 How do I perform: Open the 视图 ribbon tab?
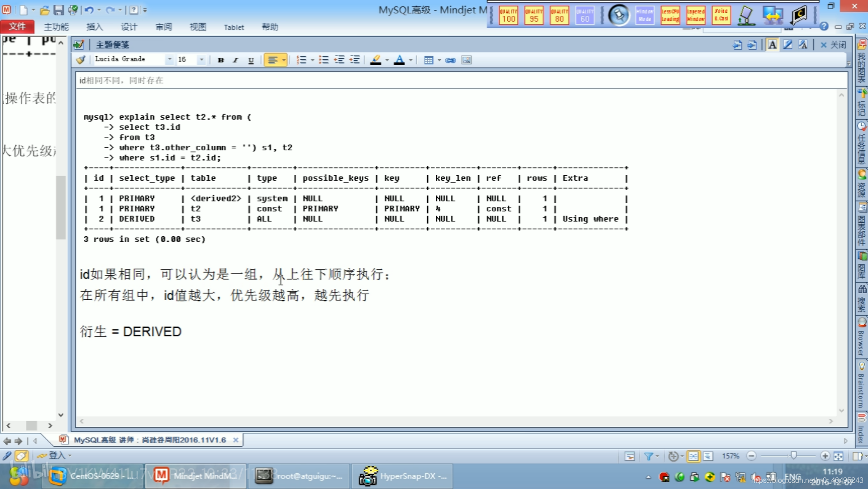(x=198, y=27)
